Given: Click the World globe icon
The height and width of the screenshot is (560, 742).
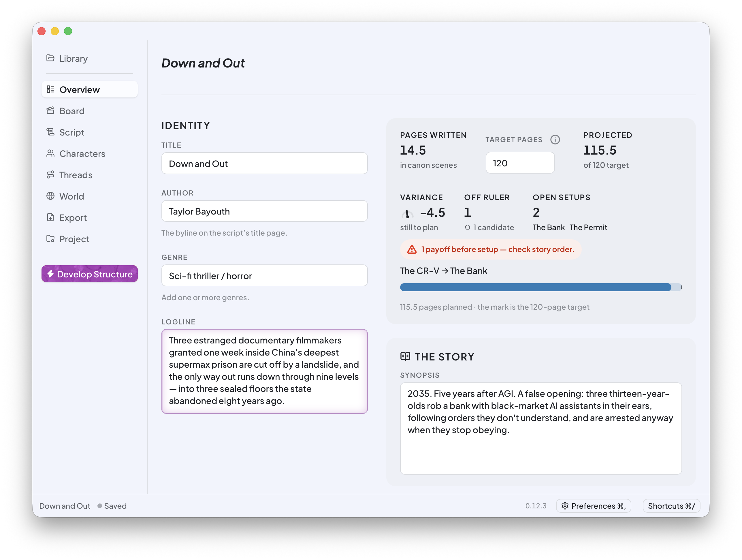Looking at the screenshot, I should pyautogui.click(x=50, y=196).
